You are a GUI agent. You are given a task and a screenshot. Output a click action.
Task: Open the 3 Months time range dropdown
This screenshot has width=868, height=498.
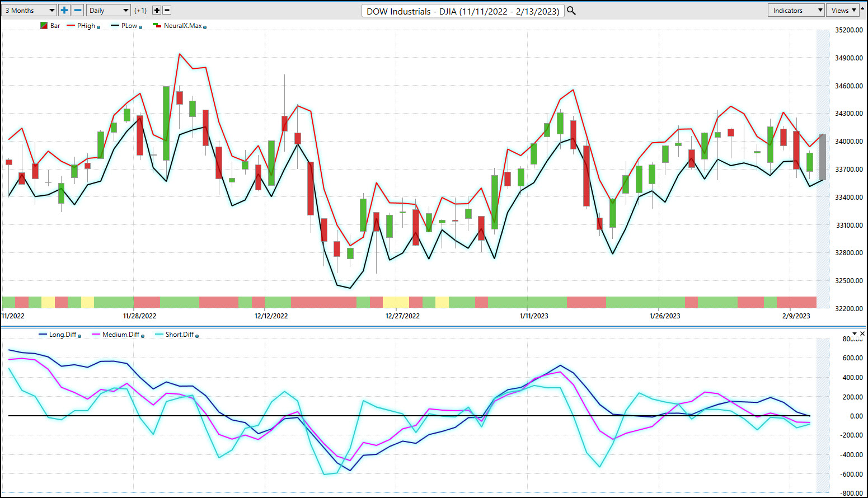click(29, 10)
